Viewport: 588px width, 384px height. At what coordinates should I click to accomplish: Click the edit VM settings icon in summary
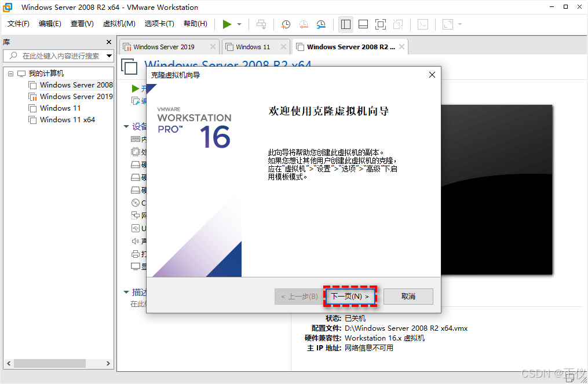click(136, 101)
